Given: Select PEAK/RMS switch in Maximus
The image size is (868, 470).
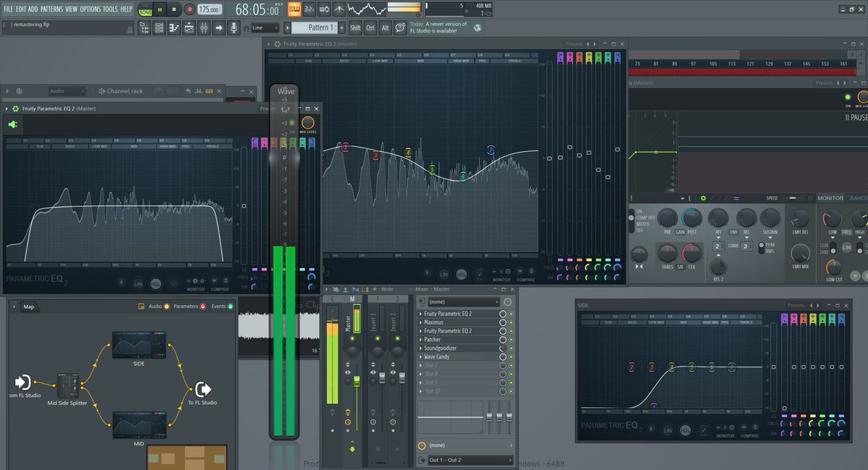Looking at the screenshot, I should point(761,248).
